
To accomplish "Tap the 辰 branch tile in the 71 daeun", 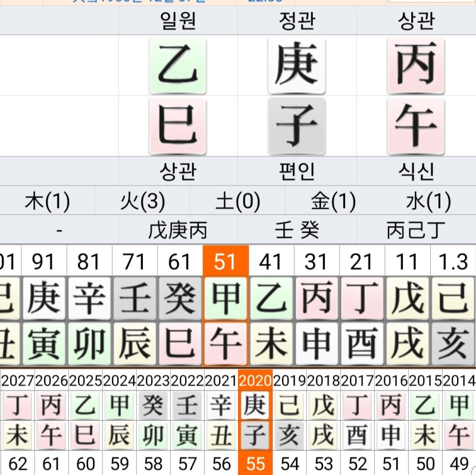I will pyautogui.click(x=134, y=344).
